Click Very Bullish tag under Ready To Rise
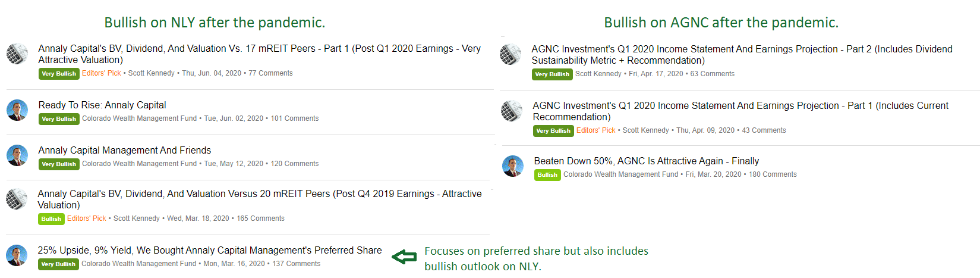Viewport: 980px width, 278px height. tap(59, 119)
